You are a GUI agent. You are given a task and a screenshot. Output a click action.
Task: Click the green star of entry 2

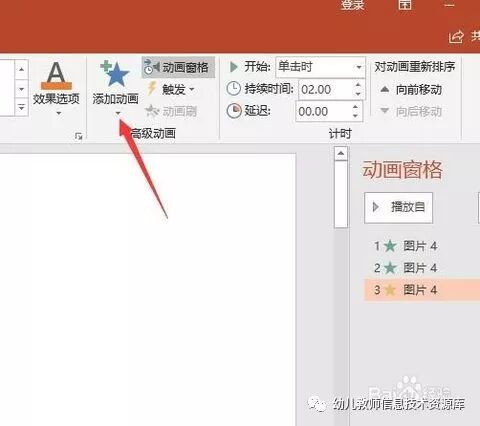point(390,268)
